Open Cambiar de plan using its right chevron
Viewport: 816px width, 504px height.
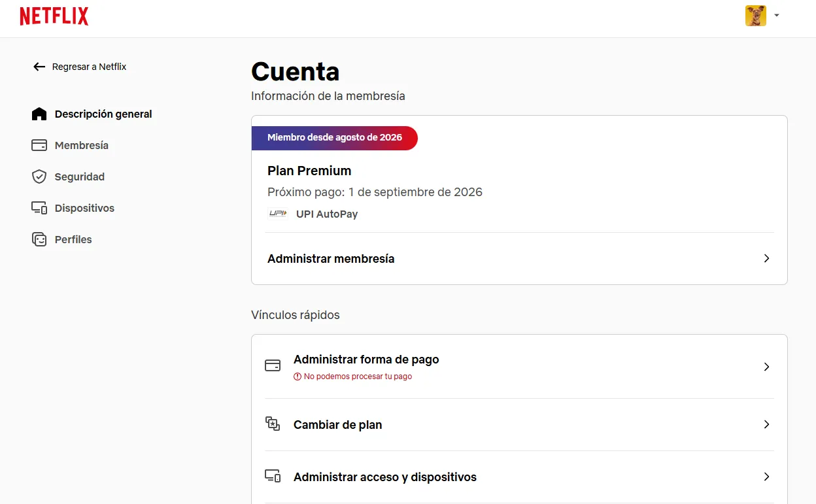pos(767,424)
